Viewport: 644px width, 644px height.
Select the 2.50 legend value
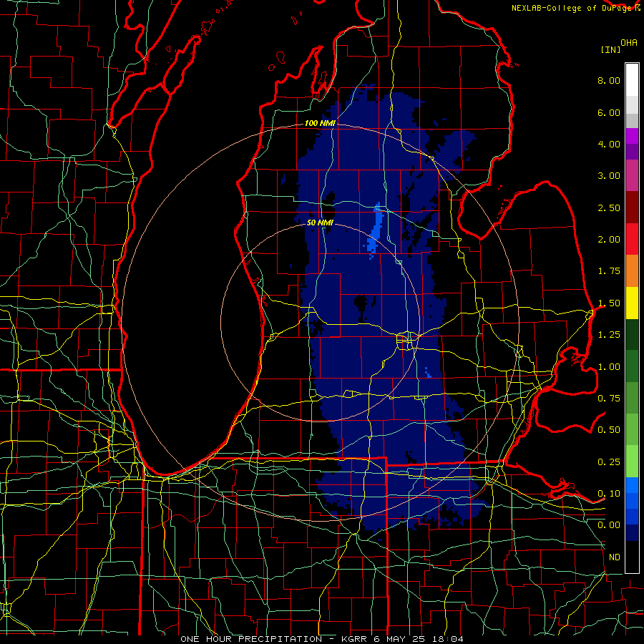tap(609, 208)
